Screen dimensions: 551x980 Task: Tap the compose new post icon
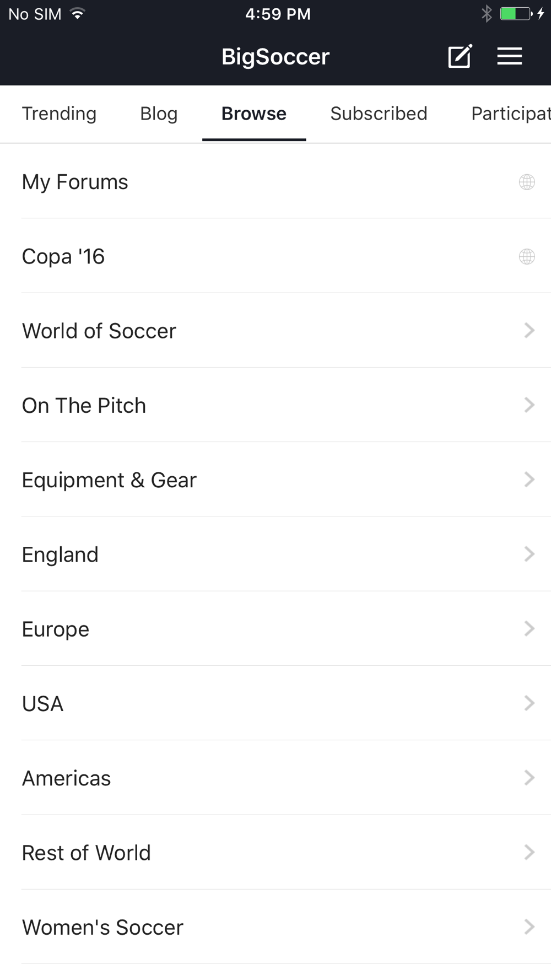pyautogui.click(x=460, y=56)
